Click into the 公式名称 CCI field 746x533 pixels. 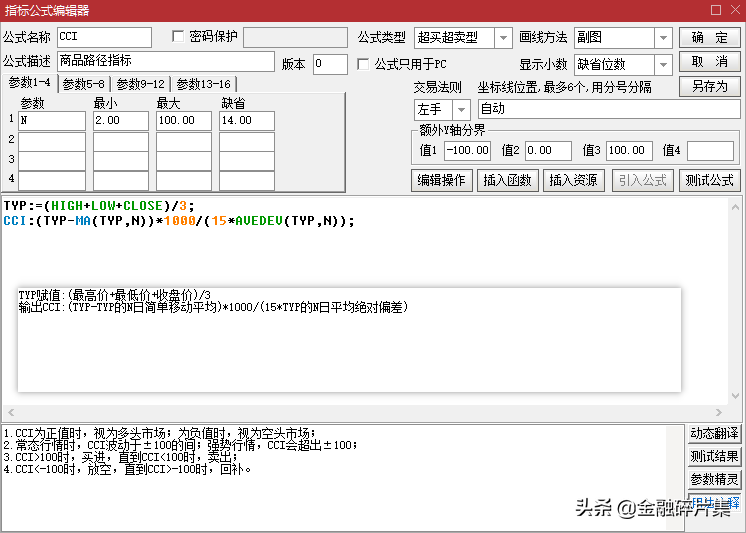click(104, 38)
